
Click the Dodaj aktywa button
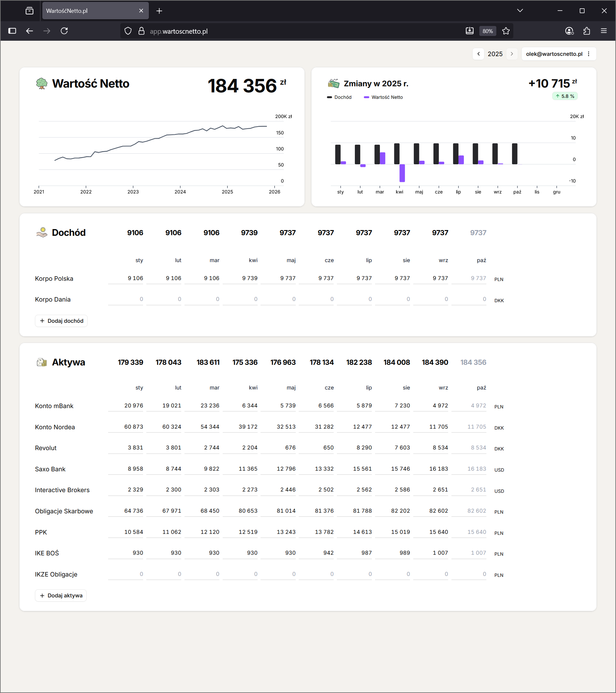coord(61,595)
